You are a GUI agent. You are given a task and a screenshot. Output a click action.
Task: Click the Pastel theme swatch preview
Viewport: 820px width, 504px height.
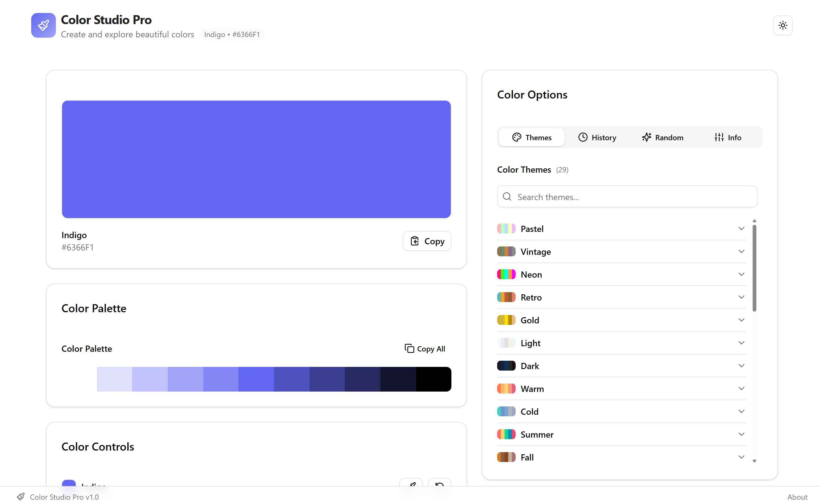pos(506,229)
